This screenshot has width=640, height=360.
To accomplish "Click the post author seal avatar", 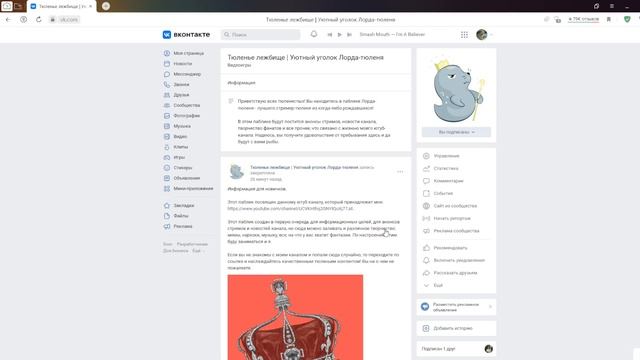I will click(x=236, y=172).
